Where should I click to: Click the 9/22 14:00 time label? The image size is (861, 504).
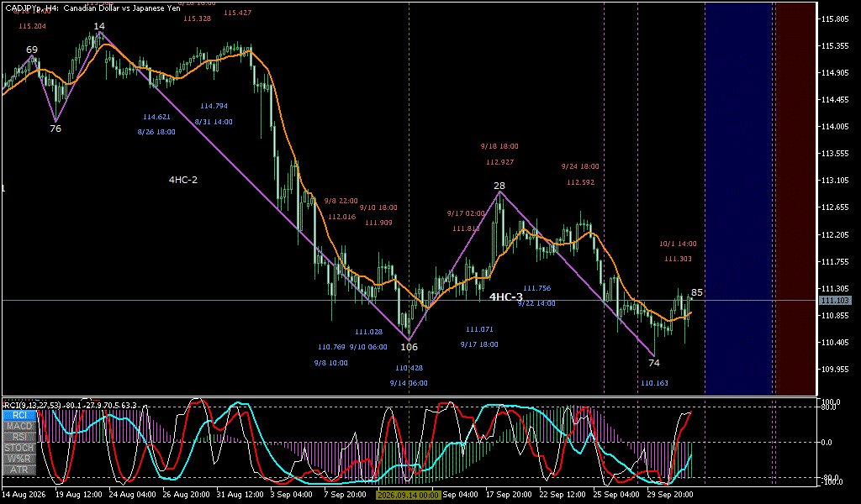(536, 303)
